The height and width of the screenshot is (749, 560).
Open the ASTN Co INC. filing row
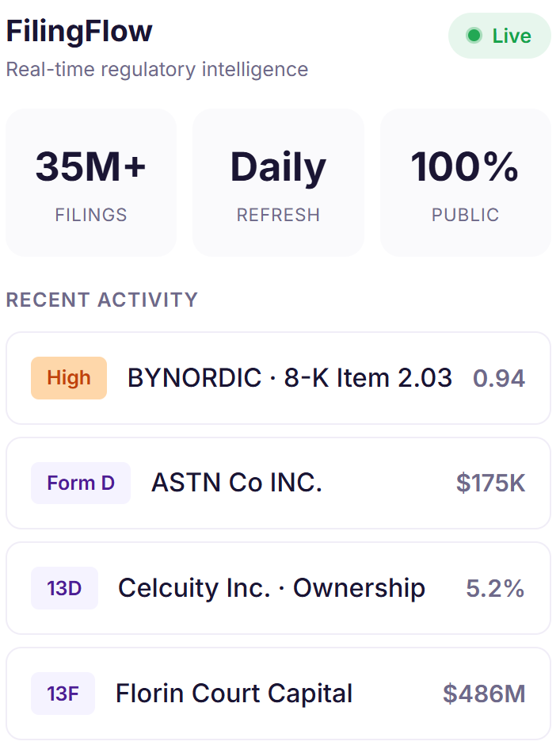click(278, 483)
